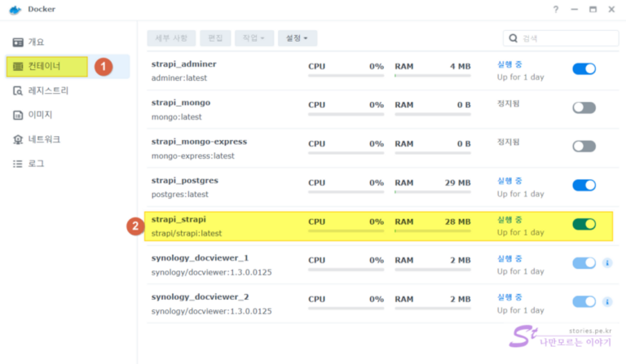Toggle the synology_docviewer_1 switch
Screen dimensions: 626x364
point(584,263)
